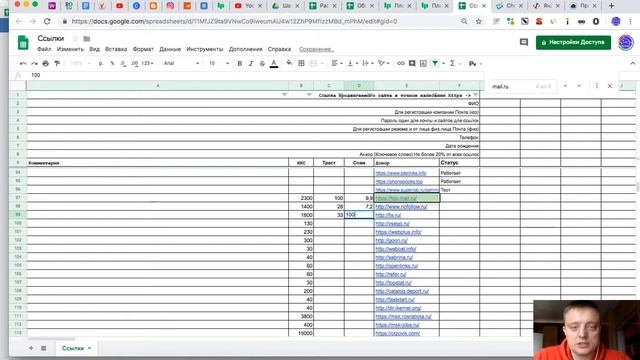Insert chart from toolbar

coord(423,63)
